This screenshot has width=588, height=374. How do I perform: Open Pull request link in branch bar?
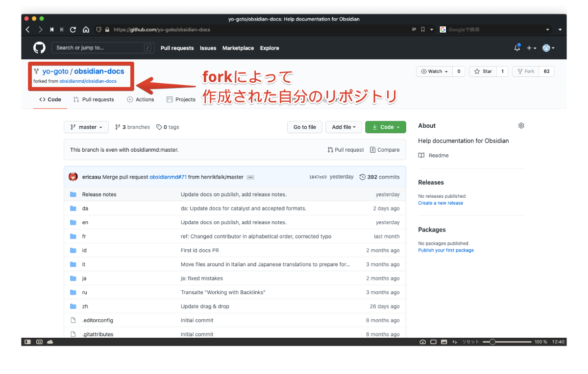346,150
